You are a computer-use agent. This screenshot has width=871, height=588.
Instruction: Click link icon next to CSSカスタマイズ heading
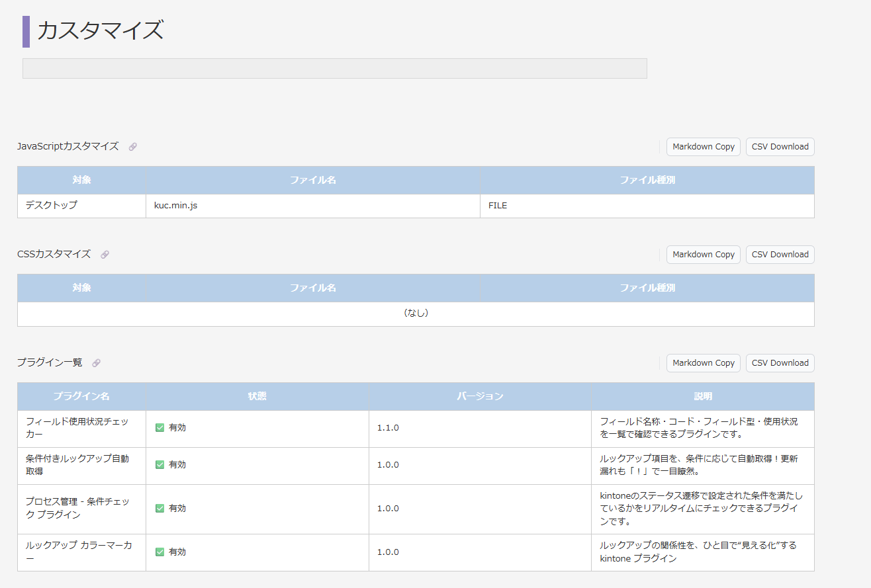coord(105,255)
